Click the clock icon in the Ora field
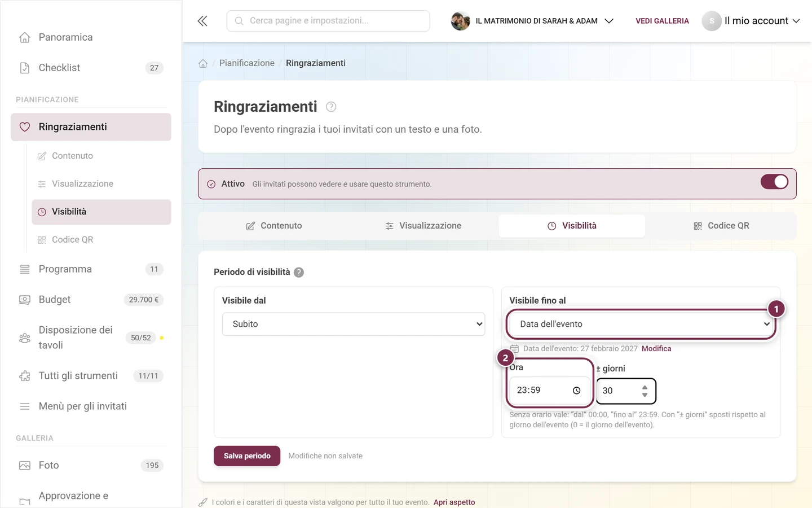 (576, 391)
